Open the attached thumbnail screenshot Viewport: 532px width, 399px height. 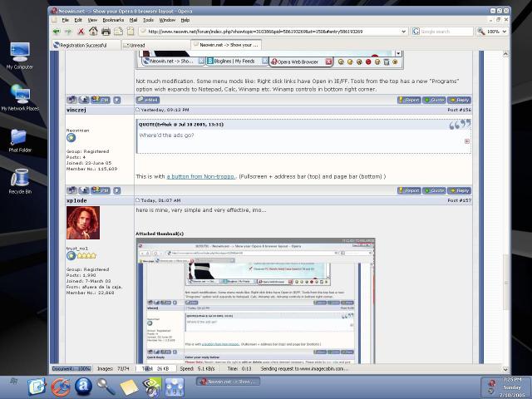coord(255,301)
